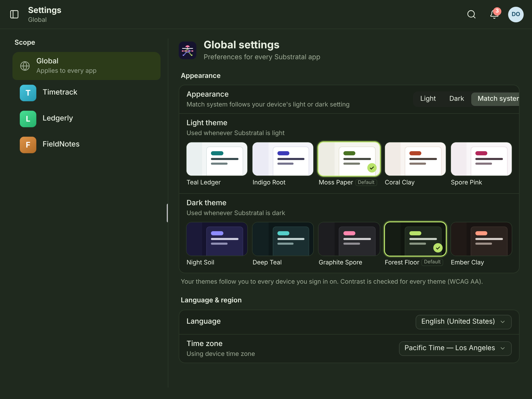Click the globe icon in Global scope
Screen dimensions: 532x399
click(x=25, y=66)
